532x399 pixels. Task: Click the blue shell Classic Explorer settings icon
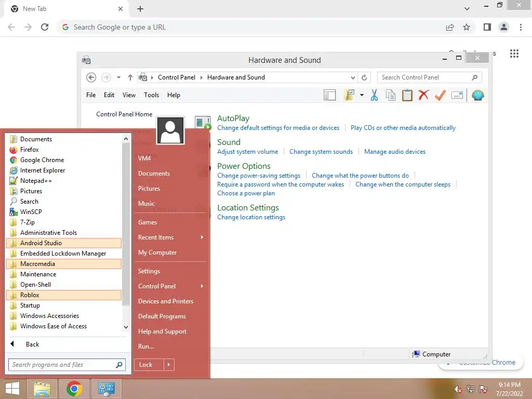click(478, 96)
